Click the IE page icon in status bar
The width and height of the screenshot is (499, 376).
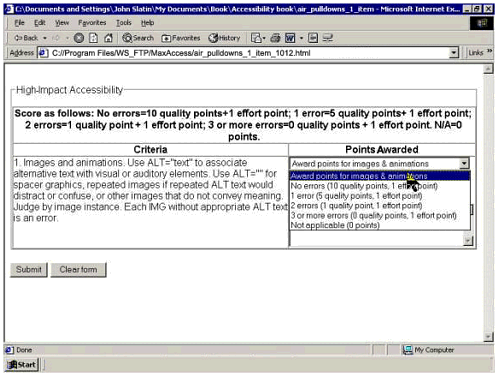pos(9,350)
